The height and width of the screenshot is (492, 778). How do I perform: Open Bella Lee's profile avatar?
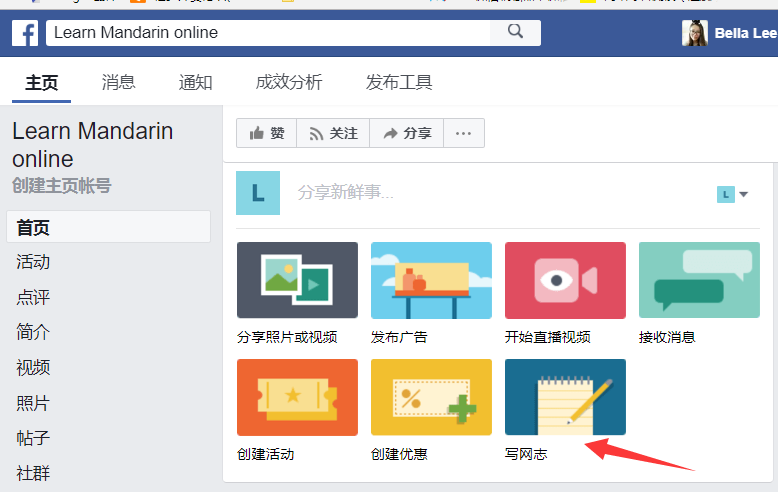point(695,33)
